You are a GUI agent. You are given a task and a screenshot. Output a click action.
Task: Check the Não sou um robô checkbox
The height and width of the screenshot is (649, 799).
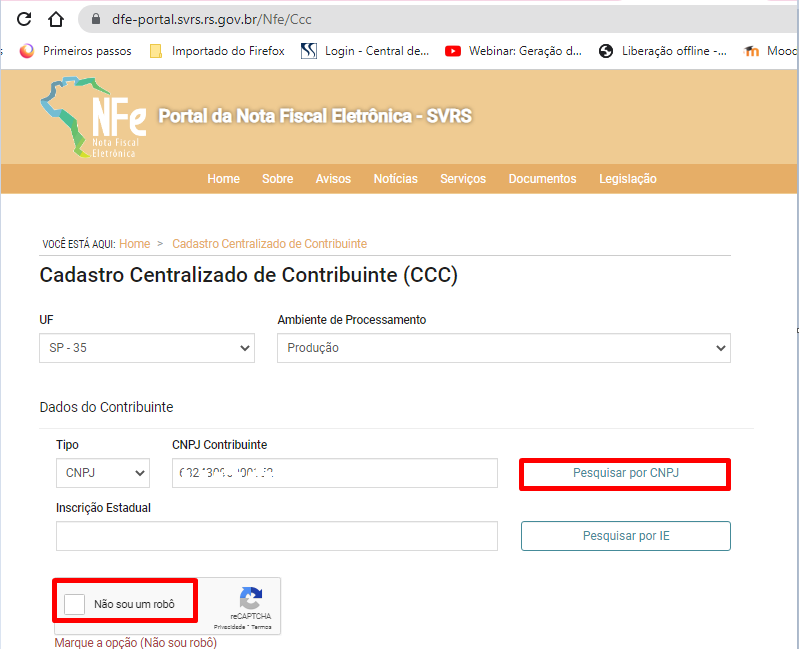coord(75,604)
